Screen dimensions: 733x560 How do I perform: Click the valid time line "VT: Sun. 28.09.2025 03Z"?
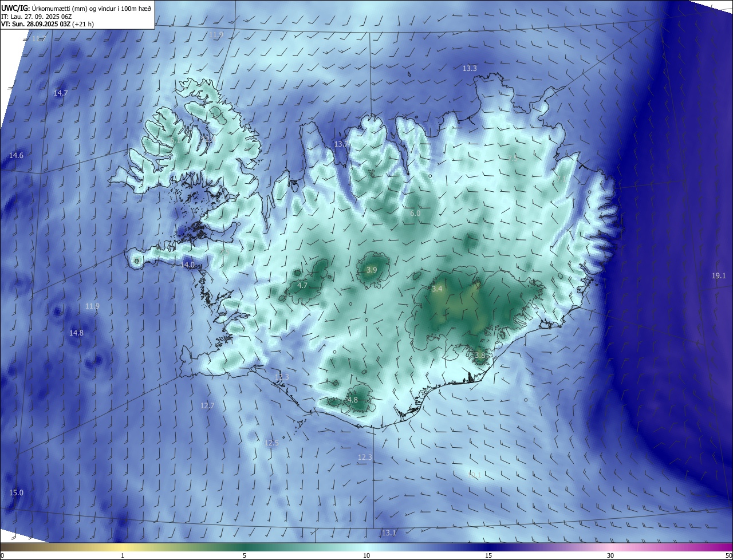36,24
